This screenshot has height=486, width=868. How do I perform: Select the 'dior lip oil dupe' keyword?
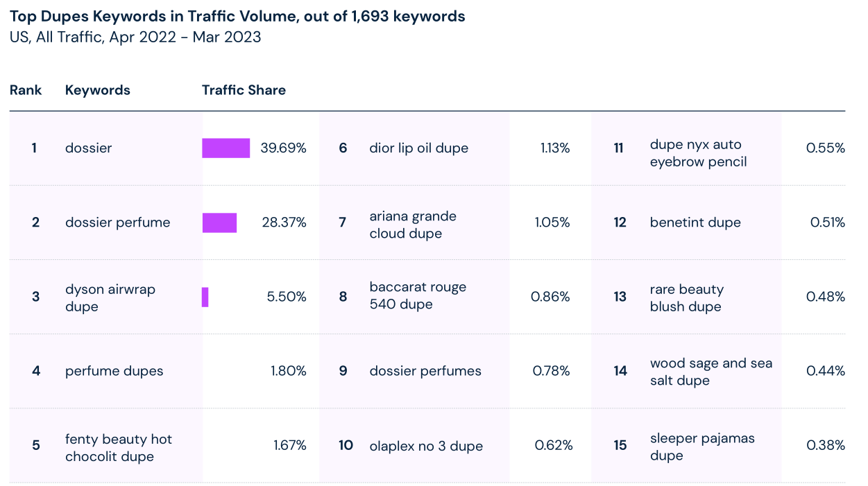pos(418,148)
